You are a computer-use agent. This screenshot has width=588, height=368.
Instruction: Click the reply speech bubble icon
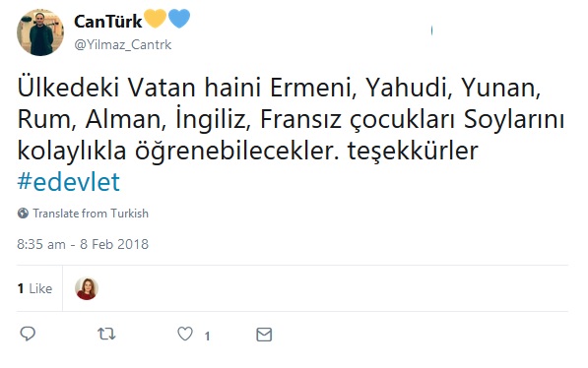28,334
